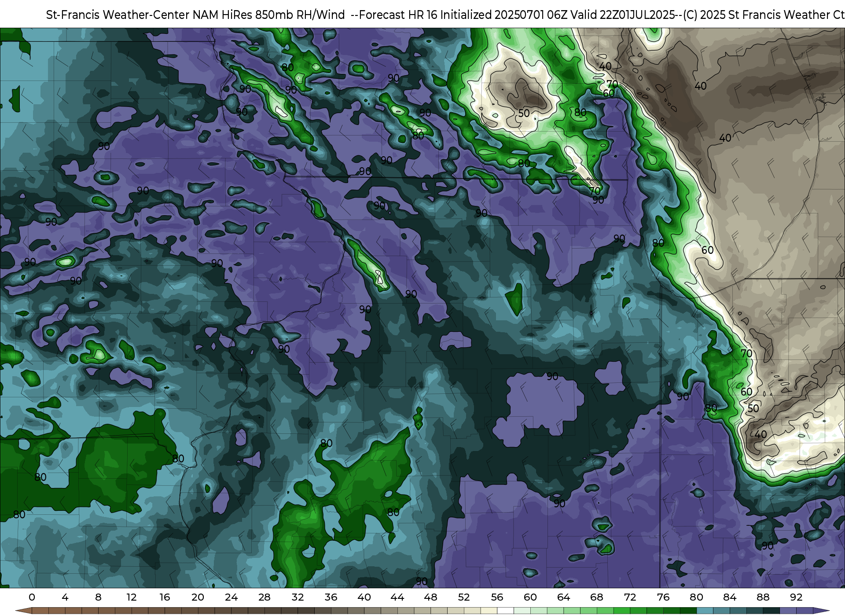This screenshot has width=845, height=616.
Task: Click the "NAM HiRes 850mb RH/Wind" title text
Action: click(x=268, y=15)
